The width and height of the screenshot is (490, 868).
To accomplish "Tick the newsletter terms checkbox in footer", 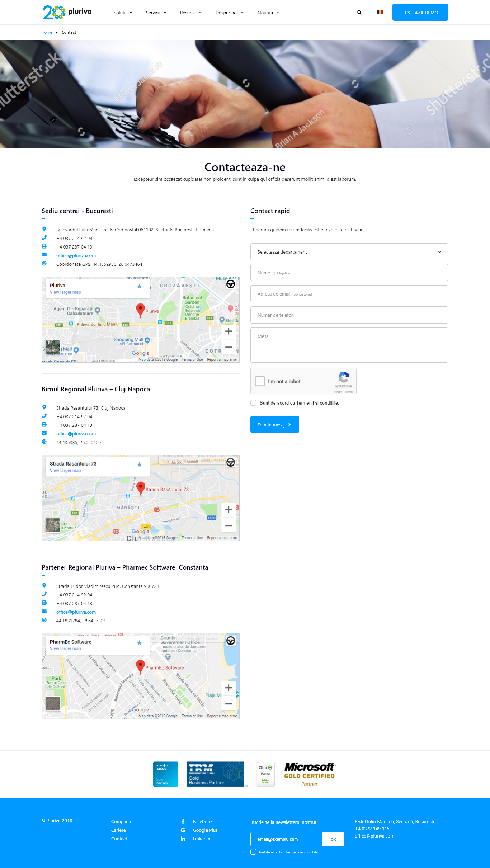I will (253, 852).
